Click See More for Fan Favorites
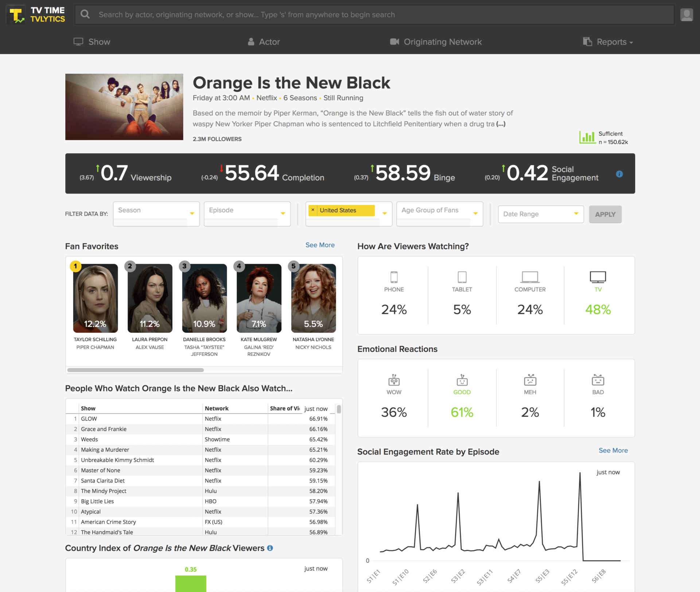This screenshot has width=700, height=592. pyautogui.click(x=320, y=245)
